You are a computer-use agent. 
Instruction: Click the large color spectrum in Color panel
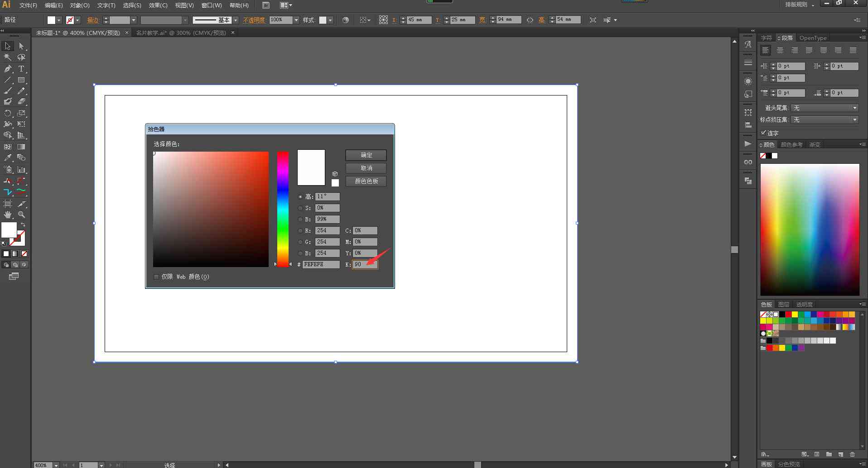pyautogui.click(x=810, y=229)
